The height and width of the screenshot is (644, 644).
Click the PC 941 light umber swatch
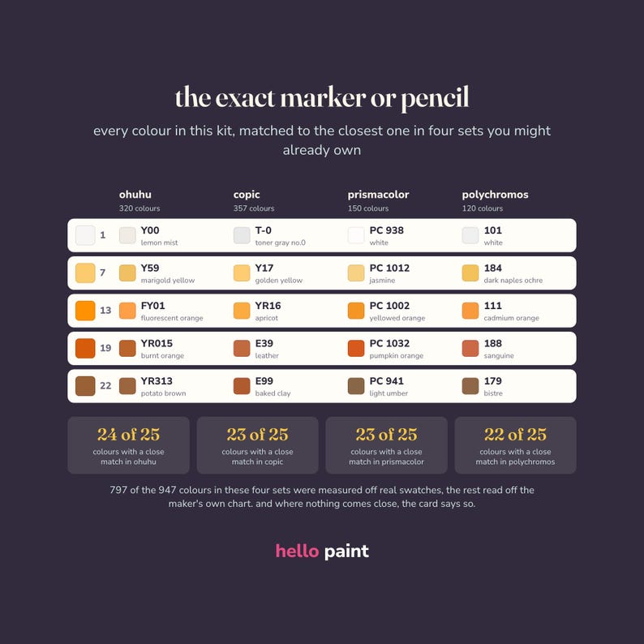point(356,386)
